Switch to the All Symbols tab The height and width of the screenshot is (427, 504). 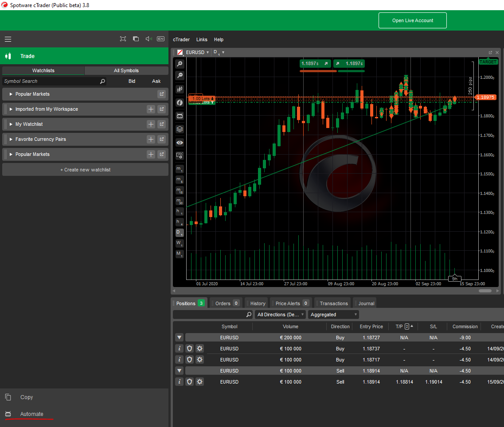(x=126, y=71)
